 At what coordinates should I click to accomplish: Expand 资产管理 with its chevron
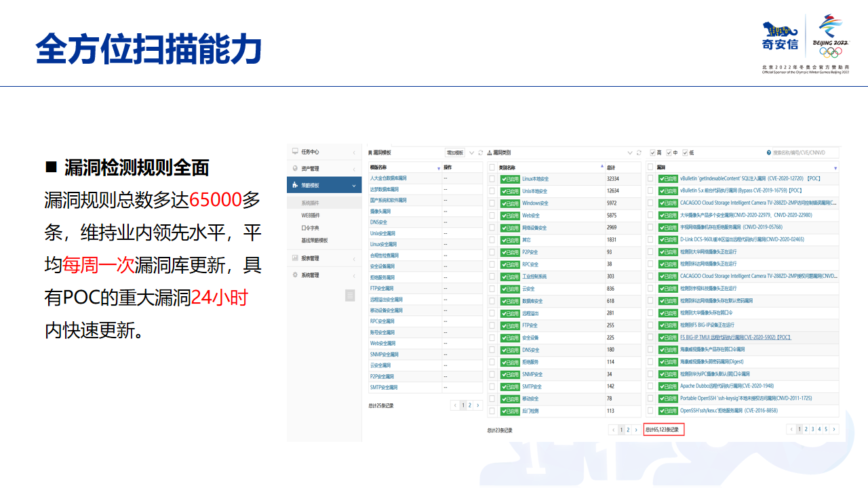[353, 169]
